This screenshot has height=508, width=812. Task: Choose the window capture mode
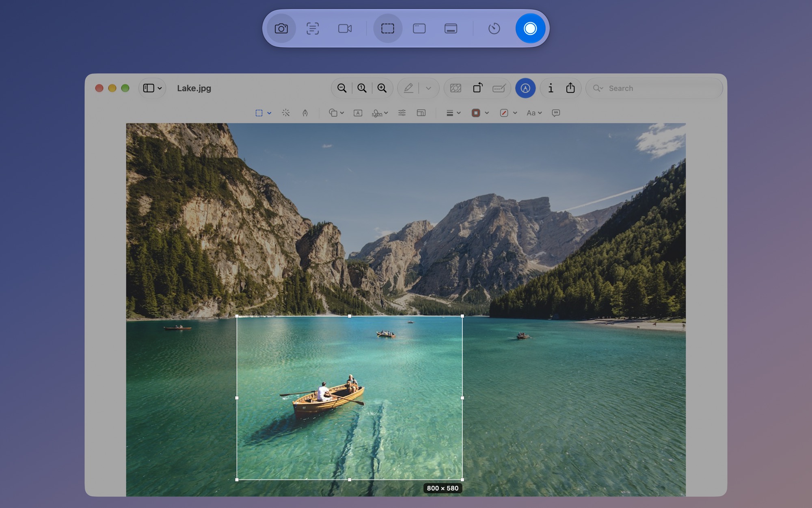tap(419, 28)
